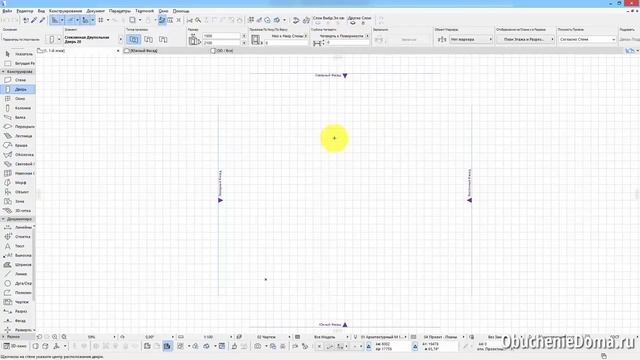The width and height of the screenshot is (640, 360).
Task: Select the north elevation marker on canvas
Action: coord(345,76)
